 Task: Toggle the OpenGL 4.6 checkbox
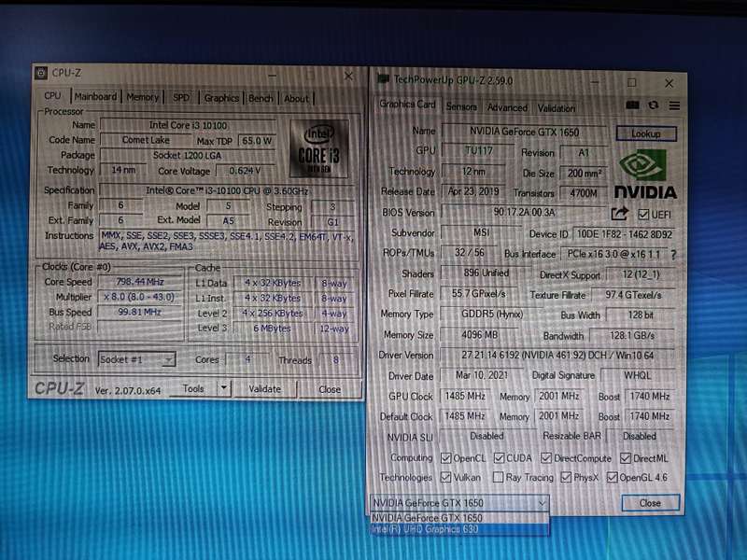click(x=613, y=477)
